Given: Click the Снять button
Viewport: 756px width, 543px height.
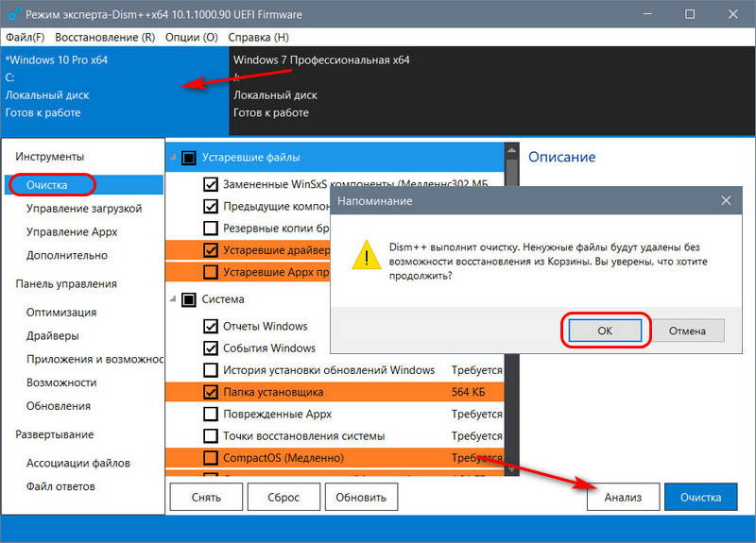Looking at the screenshot, I should tap(206, 497).
